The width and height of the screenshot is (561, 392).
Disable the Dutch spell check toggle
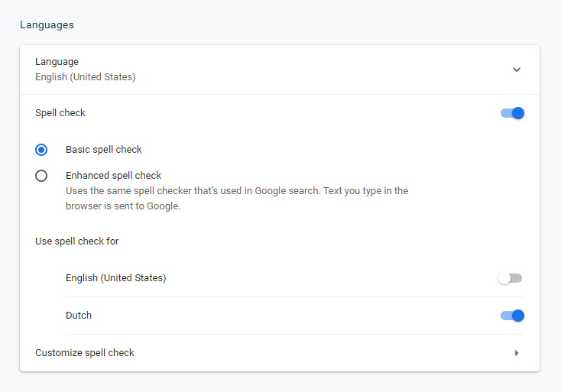512,316
